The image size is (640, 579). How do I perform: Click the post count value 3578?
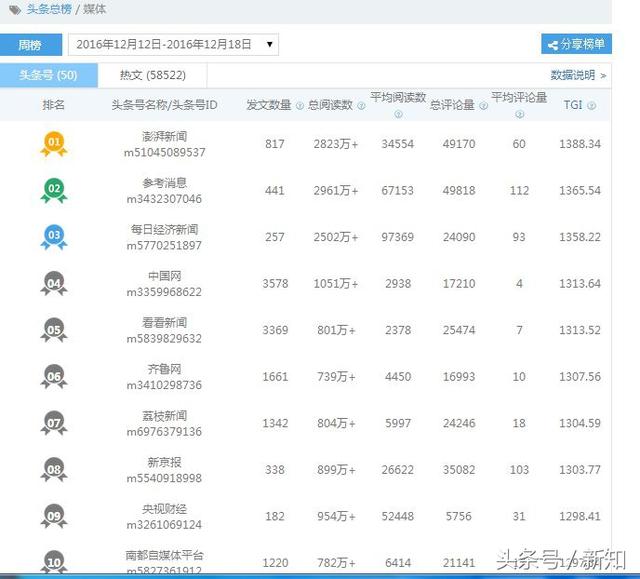[x=275, y=283]
